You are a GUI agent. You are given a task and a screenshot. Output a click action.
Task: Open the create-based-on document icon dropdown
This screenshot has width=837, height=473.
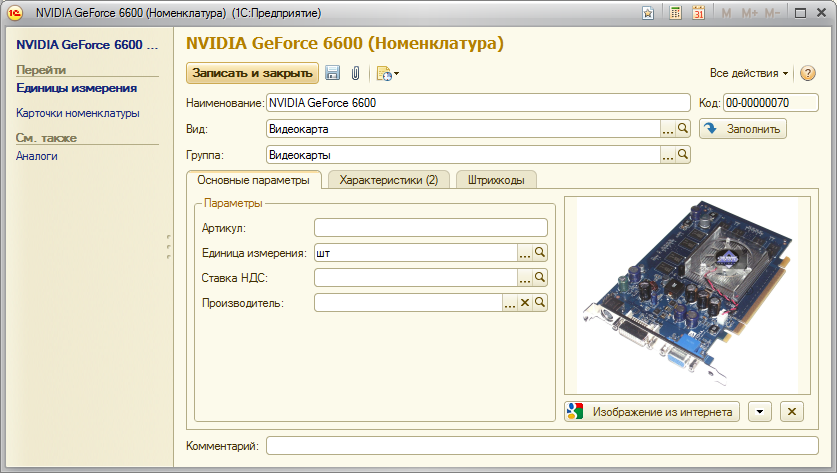[388, 74]
